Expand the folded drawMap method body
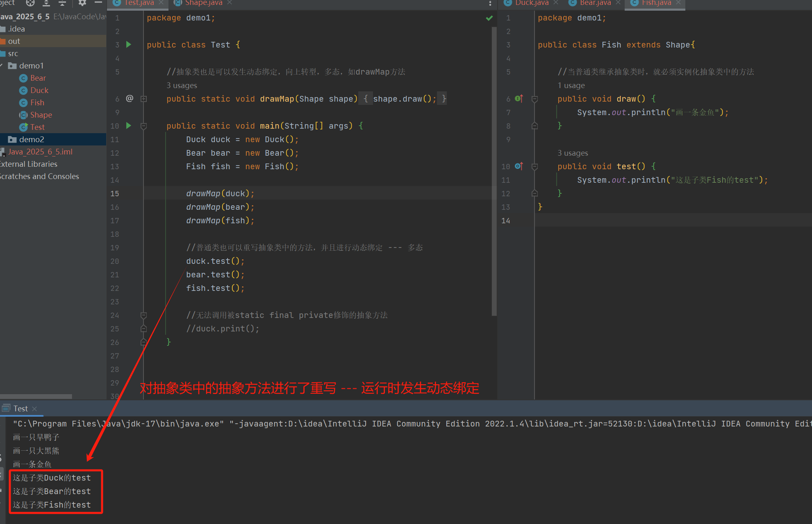Image resolution: width=812 pixels, height=524 pixels. point(143,99)
